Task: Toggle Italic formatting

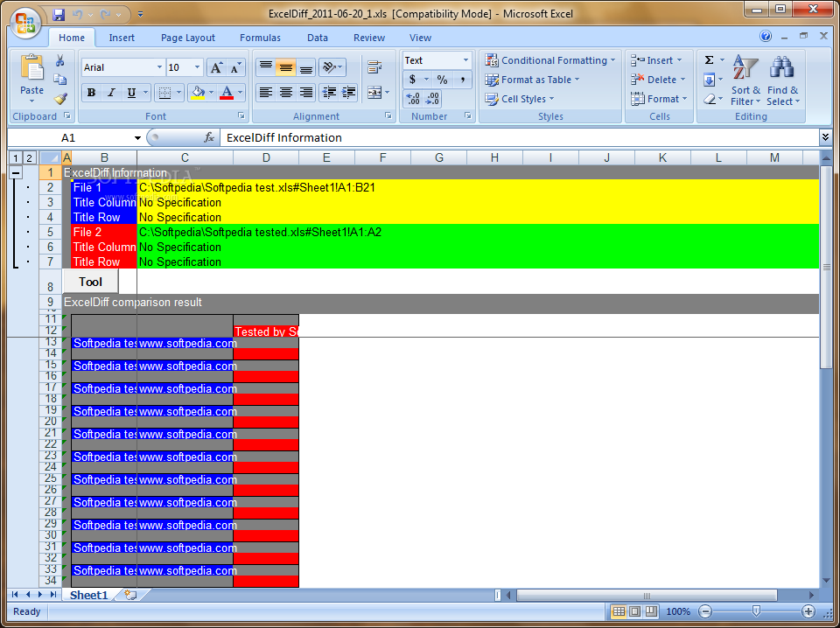Action: pyautogui.click(x=111, y=93)
